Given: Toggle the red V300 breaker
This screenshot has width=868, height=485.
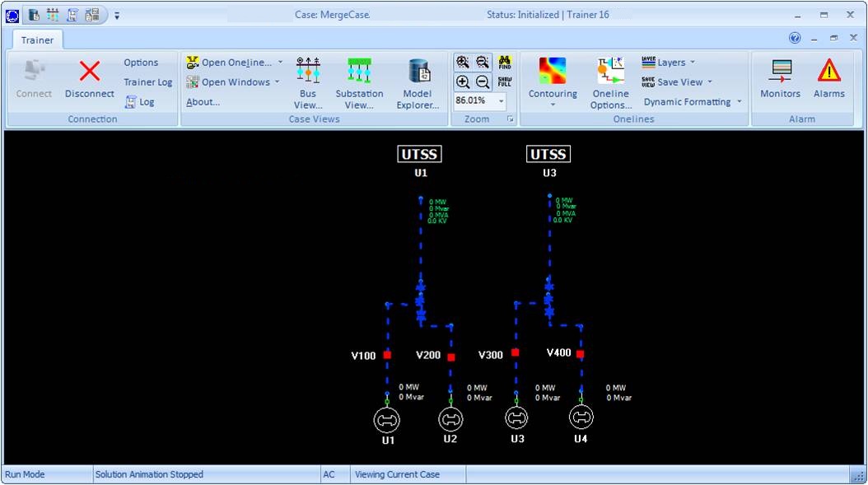Looking at the screenshot, I should click(x=516, y=352).
